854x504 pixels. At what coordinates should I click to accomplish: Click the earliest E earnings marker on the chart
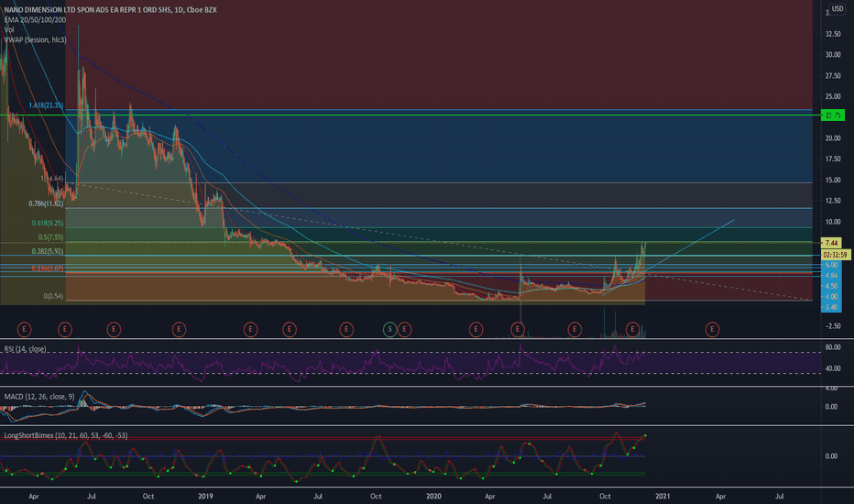[24, 329]
